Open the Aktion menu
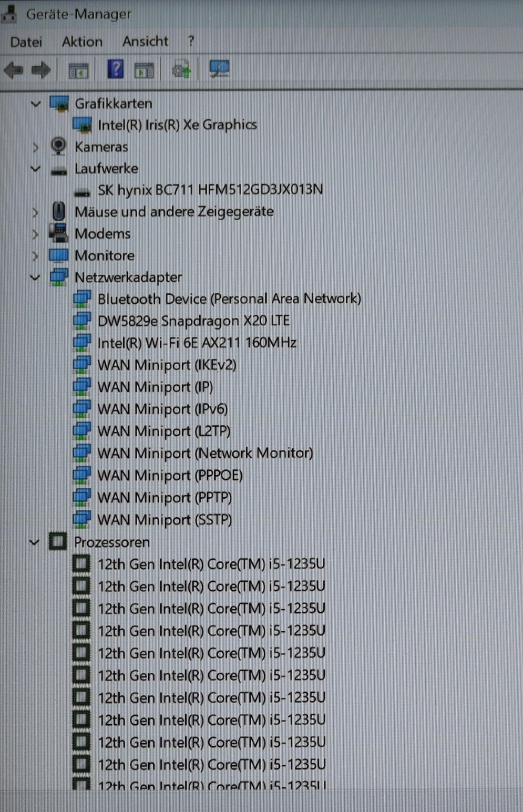Viewport: 523px width, 812px height. tap(81, 42)
